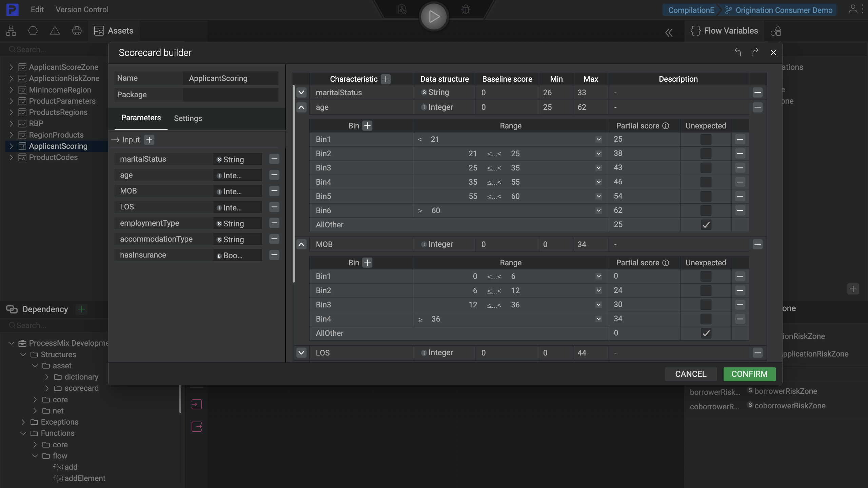Select the flow validation report icon

[x=402, y=10]
